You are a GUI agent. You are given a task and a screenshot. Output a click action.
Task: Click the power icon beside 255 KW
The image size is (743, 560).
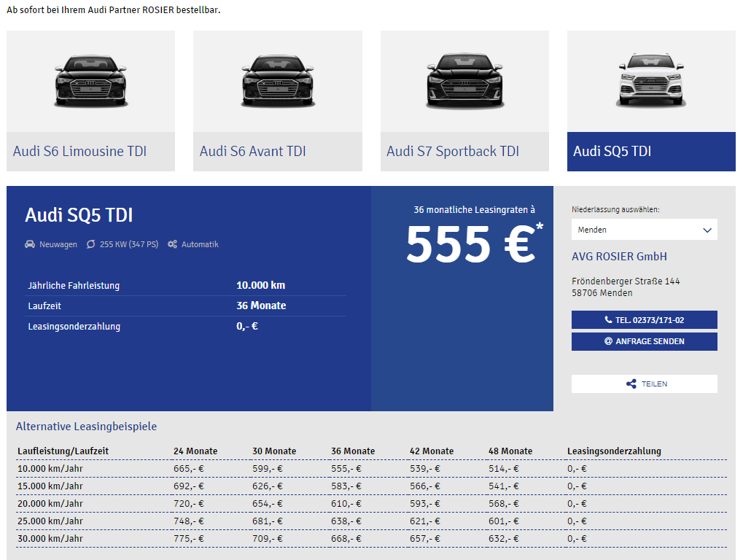click(90, 244)
